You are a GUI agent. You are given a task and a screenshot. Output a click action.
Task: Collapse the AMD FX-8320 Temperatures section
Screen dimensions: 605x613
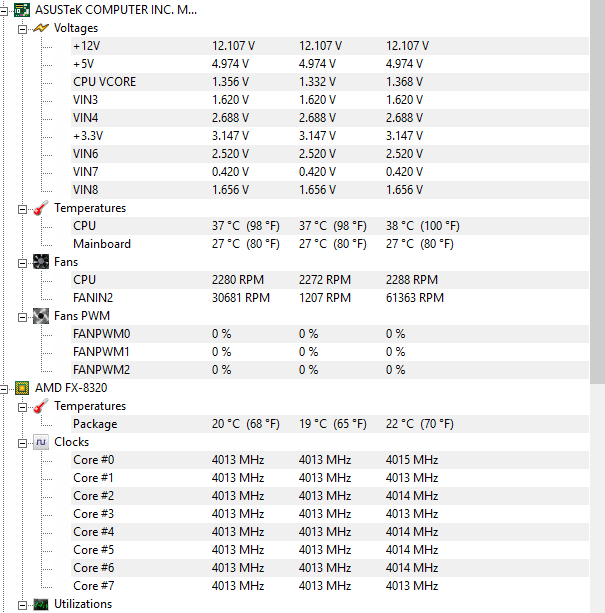(22, 407)
